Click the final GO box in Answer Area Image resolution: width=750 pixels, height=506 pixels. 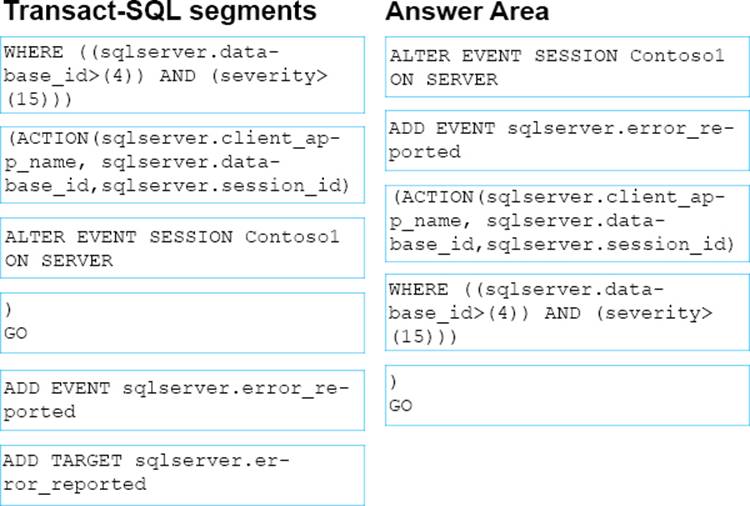[x=567, y=393]
